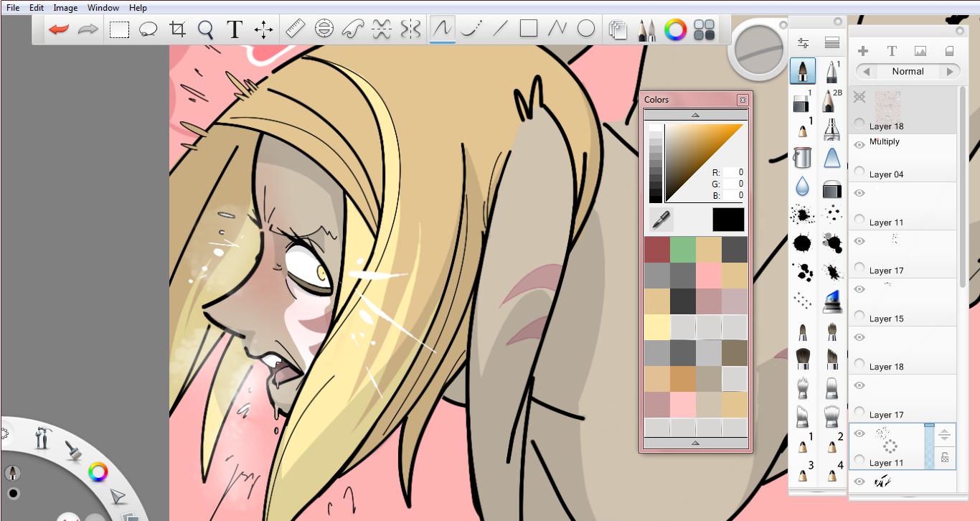Add a new layer with plus button
The image size is (980, 521).
(863, 51)
